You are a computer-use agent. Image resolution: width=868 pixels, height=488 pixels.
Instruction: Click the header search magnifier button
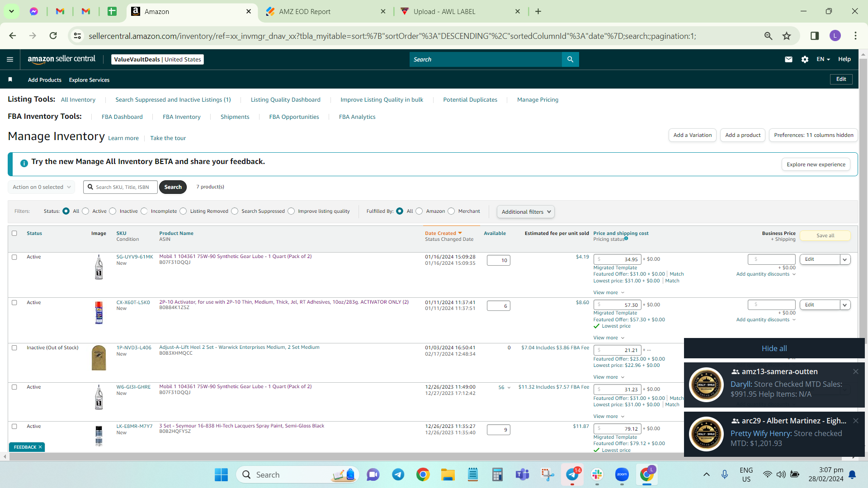(x=570, y=59)
